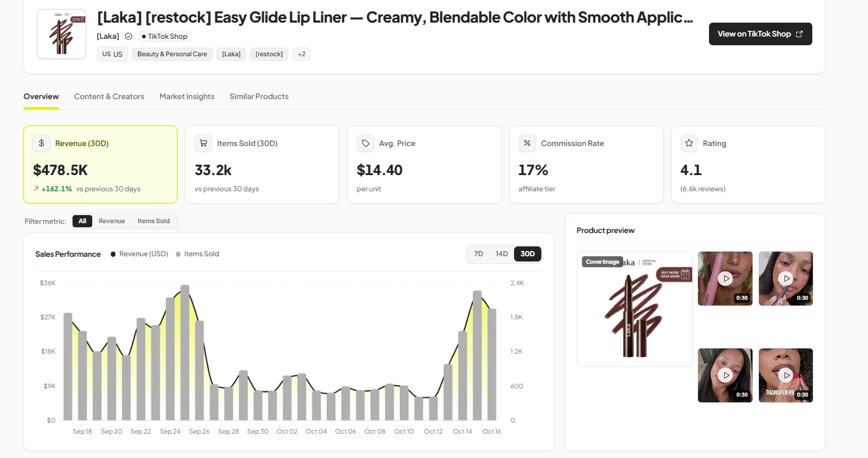Image resolution: width=868 pixels, height=458 pixels.
Task: Click the 33.2k items sold value
Action: pyautogui.click(x=214, y=170)
